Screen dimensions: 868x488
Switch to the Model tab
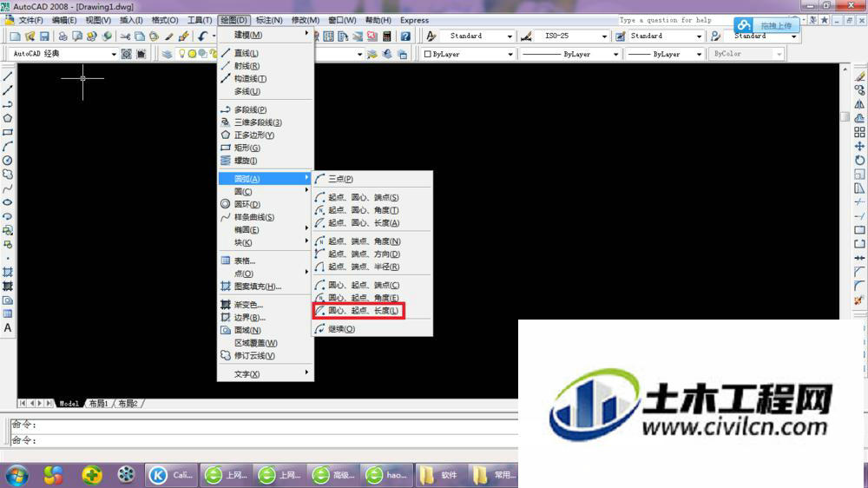(x=69, y=404)
